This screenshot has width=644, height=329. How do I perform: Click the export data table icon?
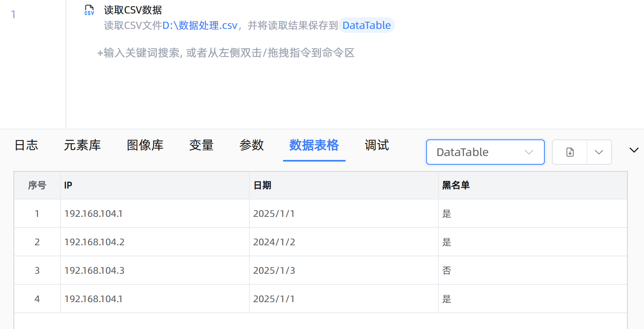[x=570, y=152]
